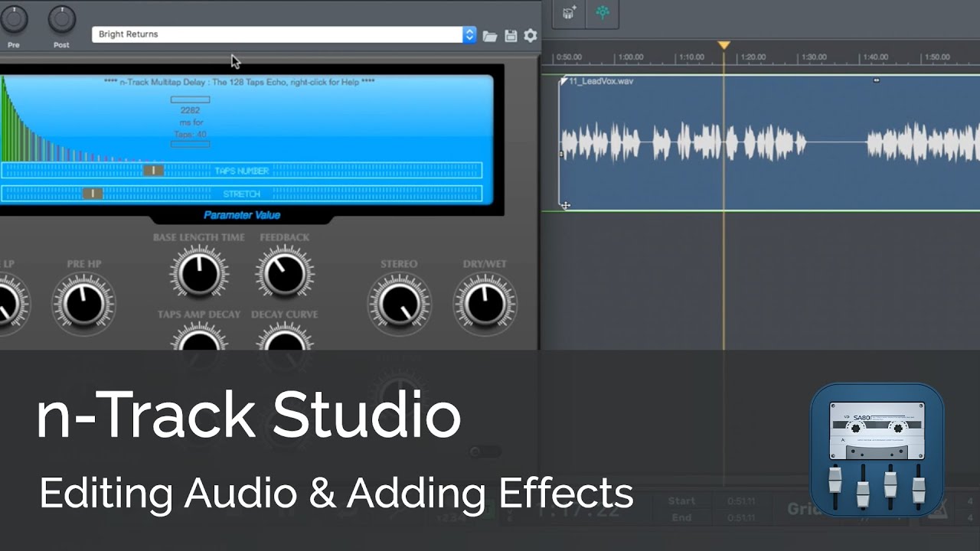Click the Post gain knob

click(x=61, y=18)
